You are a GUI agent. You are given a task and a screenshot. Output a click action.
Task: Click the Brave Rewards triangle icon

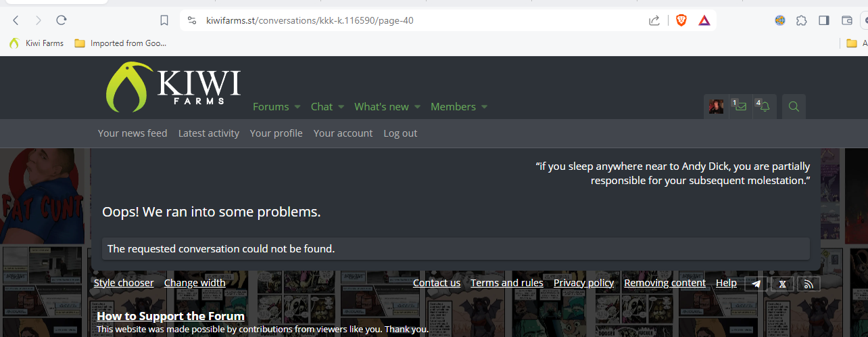coord(704,20)
